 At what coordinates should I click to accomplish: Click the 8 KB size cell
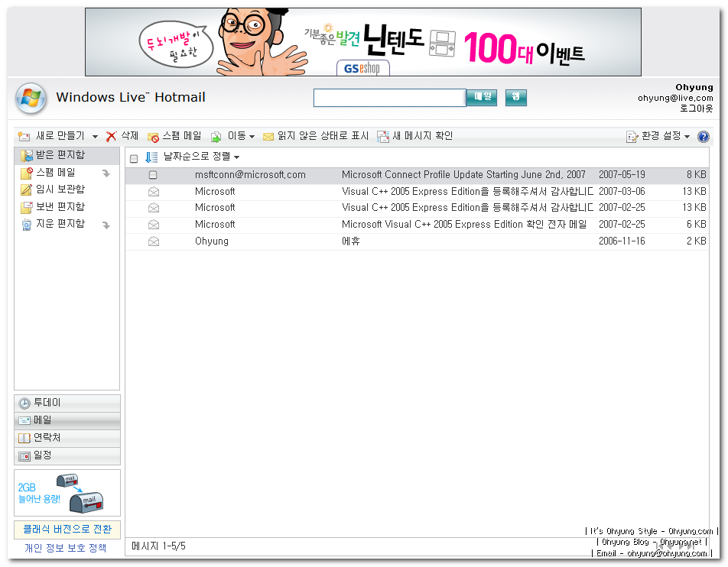(697, 175)
